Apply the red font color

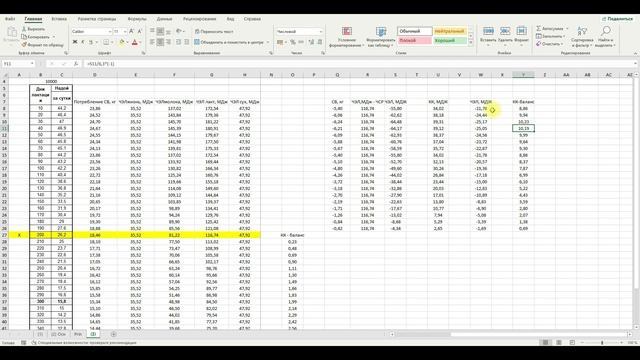[x=135, y=42]
